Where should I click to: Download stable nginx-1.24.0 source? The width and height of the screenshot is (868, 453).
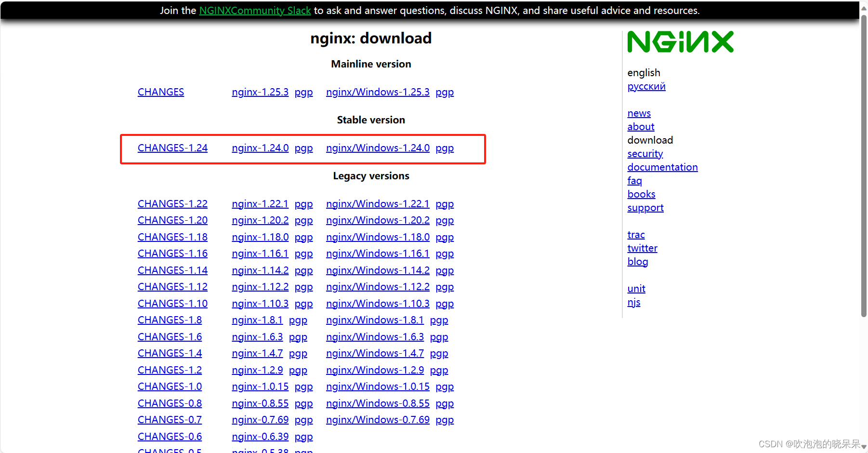(x=260, y=148)
